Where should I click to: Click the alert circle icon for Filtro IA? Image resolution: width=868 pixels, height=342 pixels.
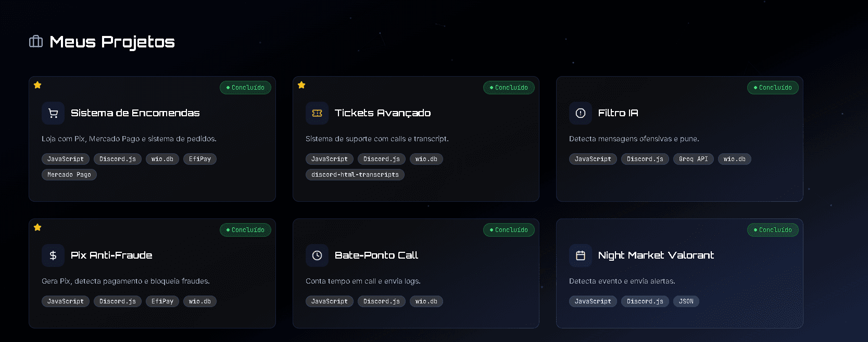(581, 113)
